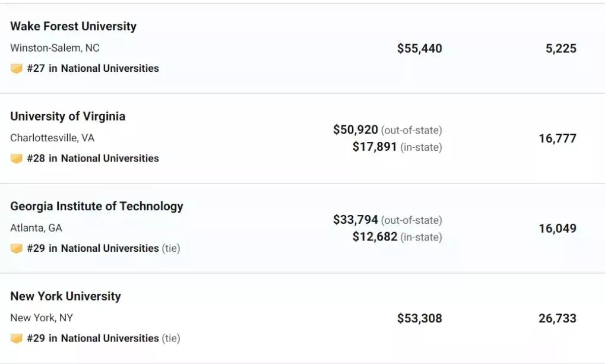Click the $12,682 in-state tuition figure
Image resolution: width=605 pixels, height=364 pixels.
tap(375, 236)
